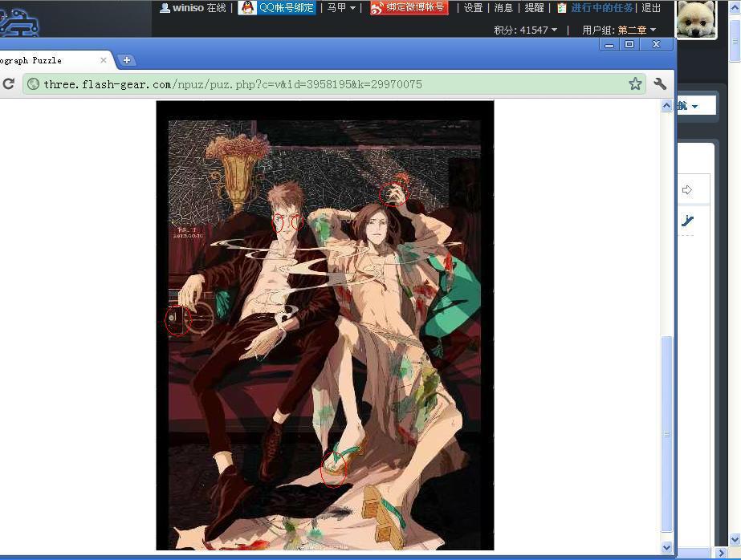Click the globe site info icon
This screenshot has height=560, width=741.
pos(33,84)
